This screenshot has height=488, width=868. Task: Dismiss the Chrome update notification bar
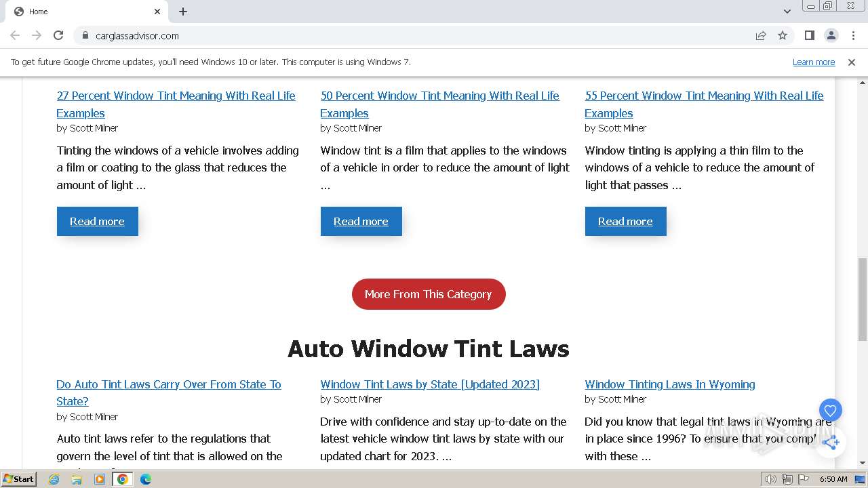(x=852, y=62)
